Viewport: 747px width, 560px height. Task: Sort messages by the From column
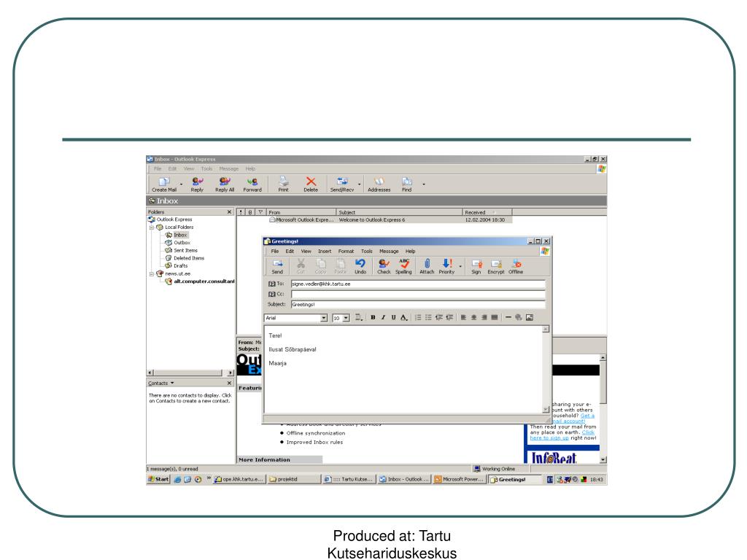click(301, 212)
